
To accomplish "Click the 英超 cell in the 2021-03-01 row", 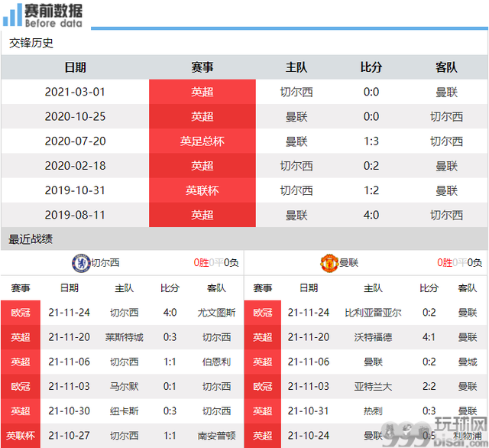I will coord(202,92).
